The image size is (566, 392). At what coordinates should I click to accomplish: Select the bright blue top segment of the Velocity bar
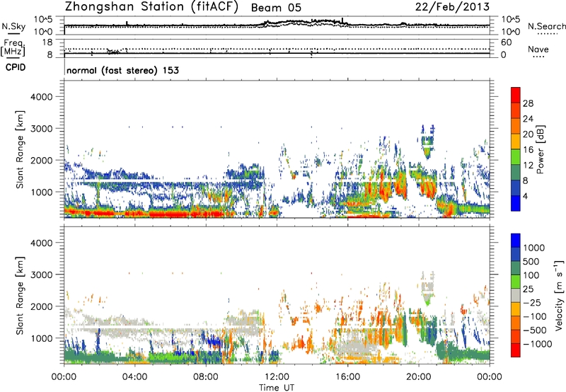pos(516,241)
